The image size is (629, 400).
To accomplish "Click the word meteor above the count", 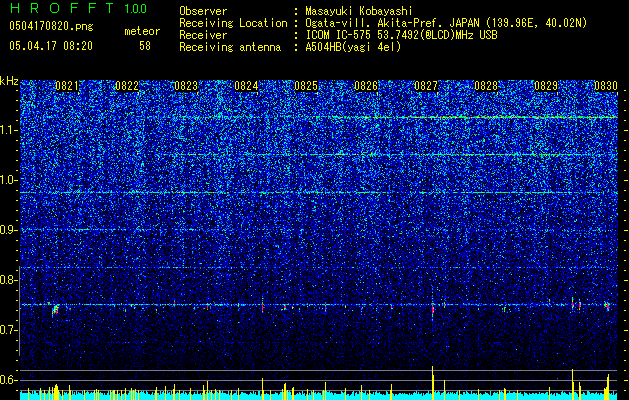I will coord(142,31).
